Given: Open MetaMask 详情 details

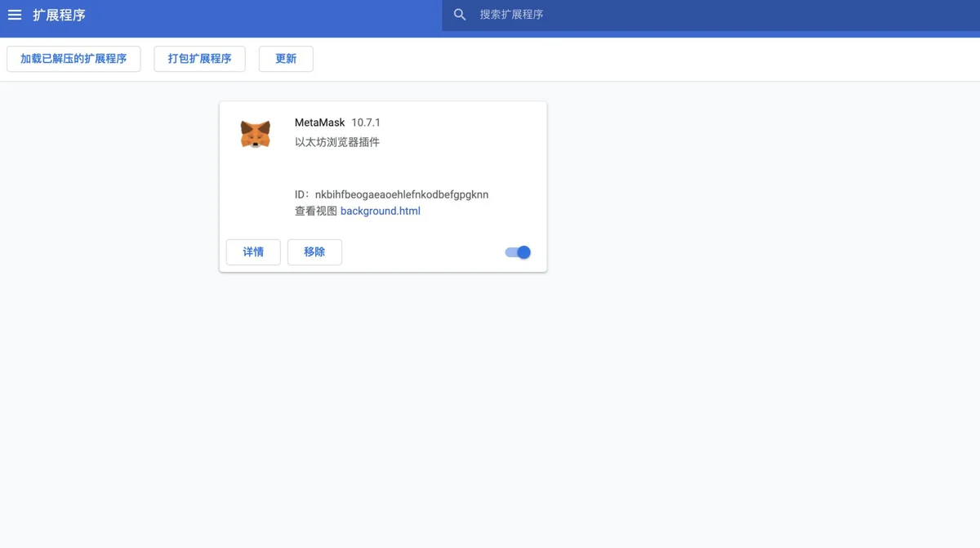Looking at the screenshot, I should 253,252.
